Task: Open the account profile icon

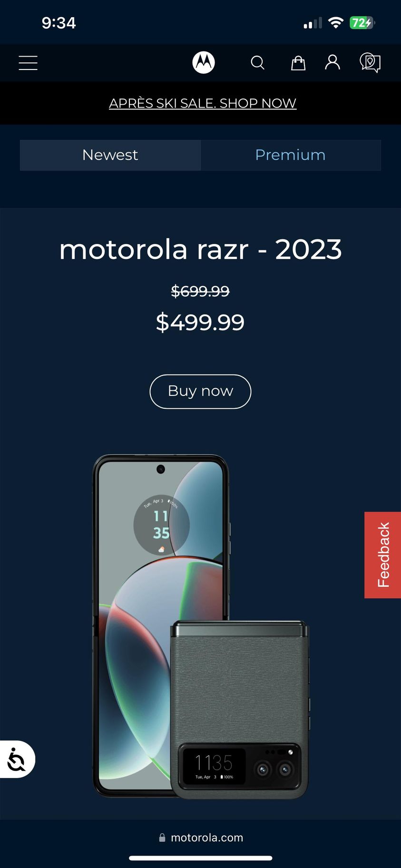Action: 333,62
